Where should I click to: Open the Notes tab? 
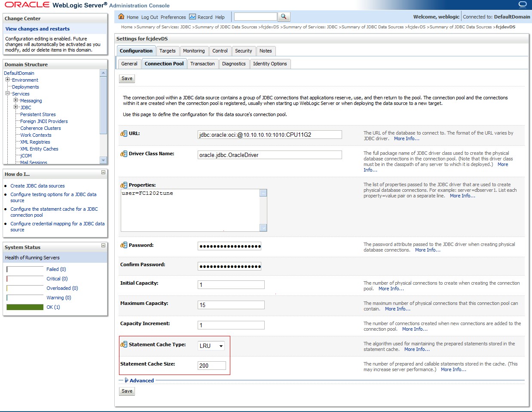point(266,51)
